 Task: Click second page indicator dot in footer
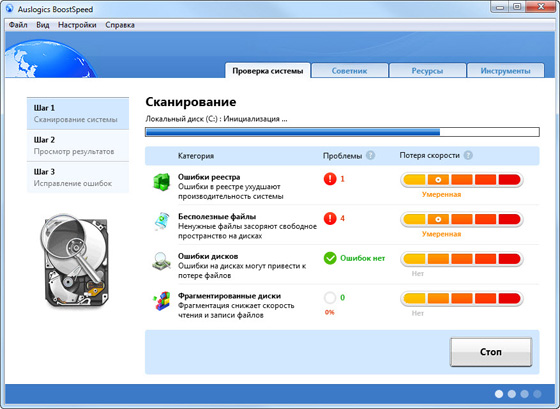[512, 394]
